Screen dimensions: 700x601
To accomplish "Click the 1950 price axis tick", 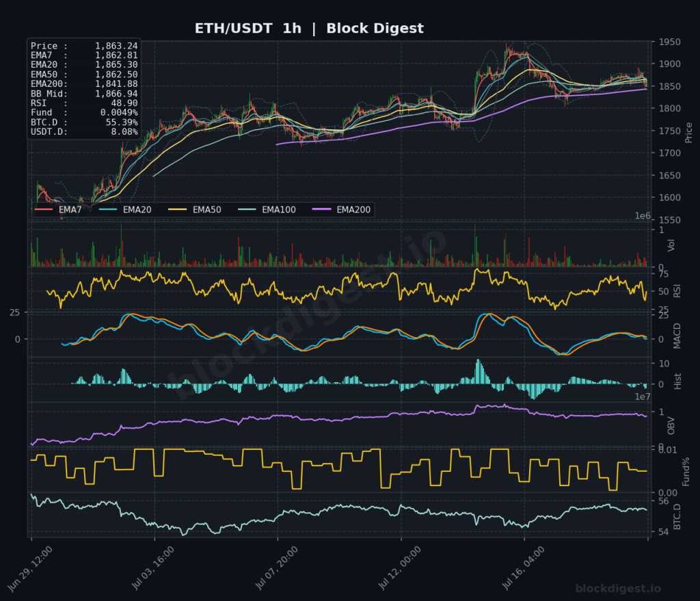I will pos(670,42).
